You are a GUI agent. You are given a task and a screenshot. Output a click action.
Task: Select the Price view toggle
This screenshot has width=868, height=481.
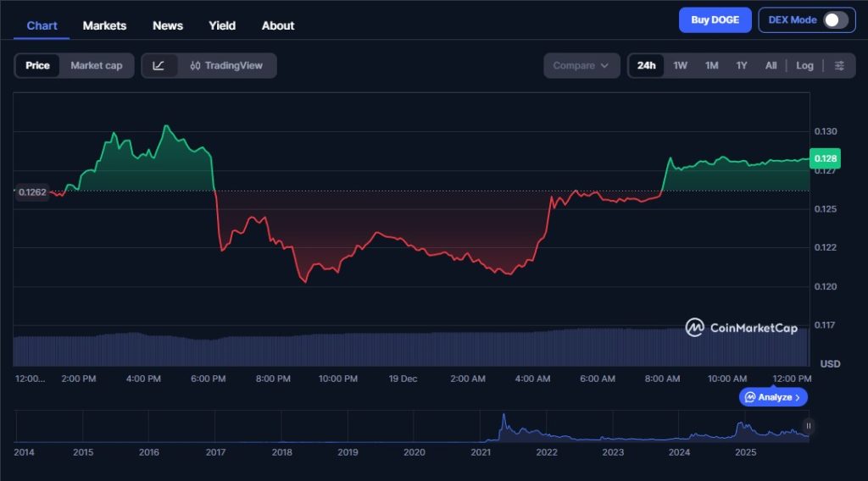pos(37,65)
